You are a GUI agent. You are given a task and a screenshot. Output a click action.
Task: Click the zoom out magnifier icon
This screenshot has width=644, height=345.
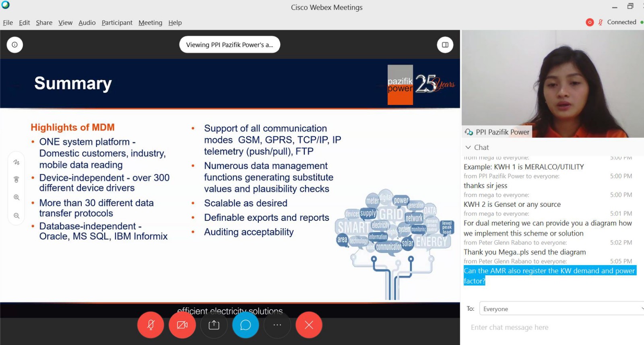[17, 216]
